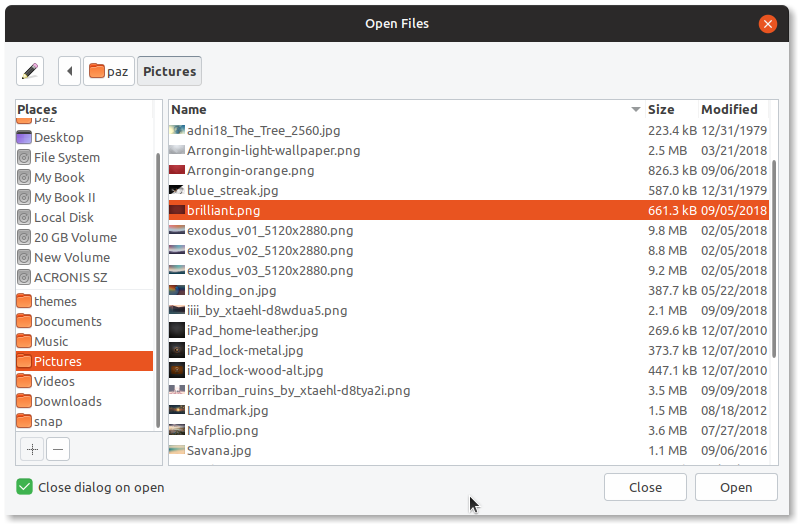Open Videos bookmark folder
Image resolution: width=798 pixels, height=524 pixels.
click(84, 381)
